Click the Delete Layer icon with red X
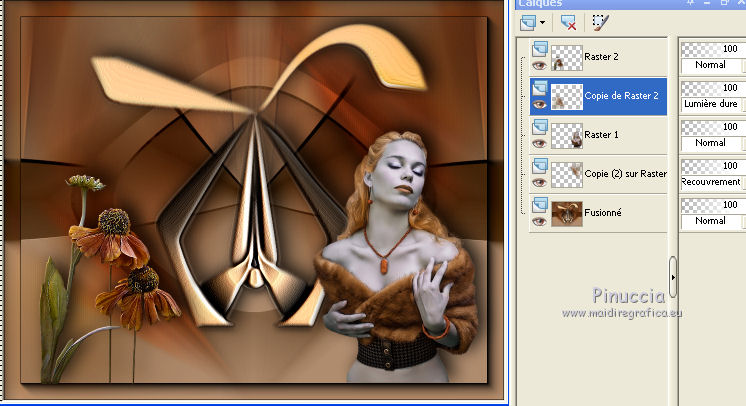The height and width of the screenshot is (406, 746). (568, 22)
